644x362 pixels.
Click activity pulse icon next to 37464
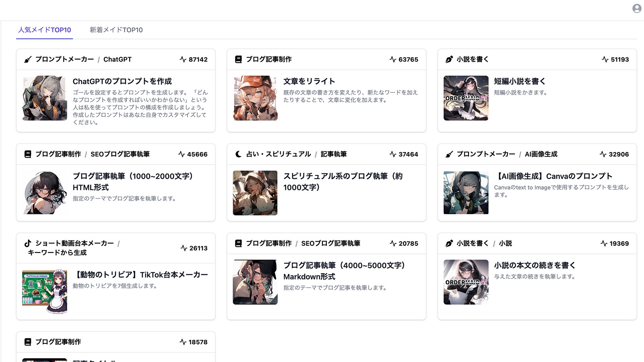point(393,154)
